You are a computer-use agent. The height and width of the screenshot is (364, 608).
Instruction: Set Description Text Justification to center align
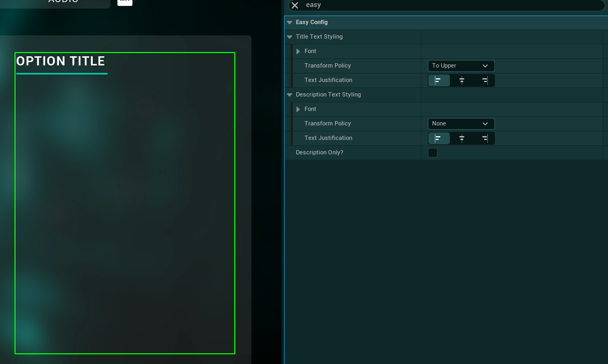pos(462,138)
